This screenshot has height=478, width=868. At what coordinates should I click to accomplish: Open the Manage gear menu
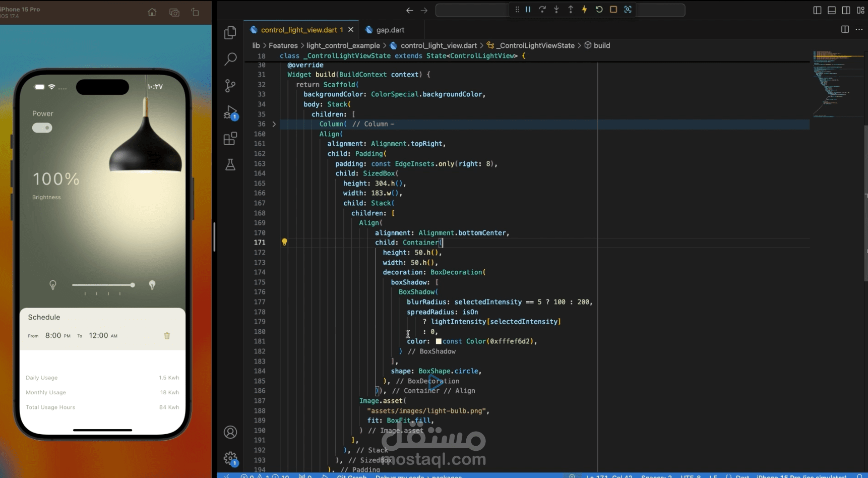point(230,458)
